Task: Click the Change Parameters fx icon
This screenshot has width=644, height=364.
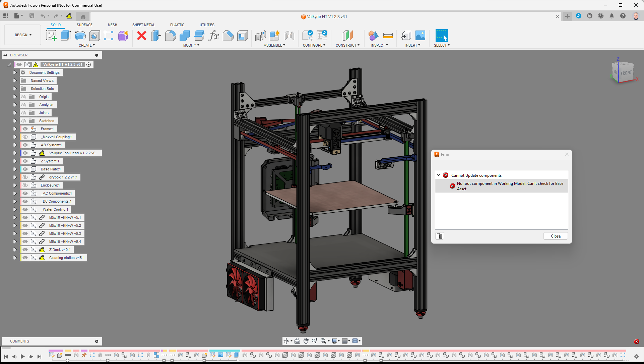Action: coord(213,35)
